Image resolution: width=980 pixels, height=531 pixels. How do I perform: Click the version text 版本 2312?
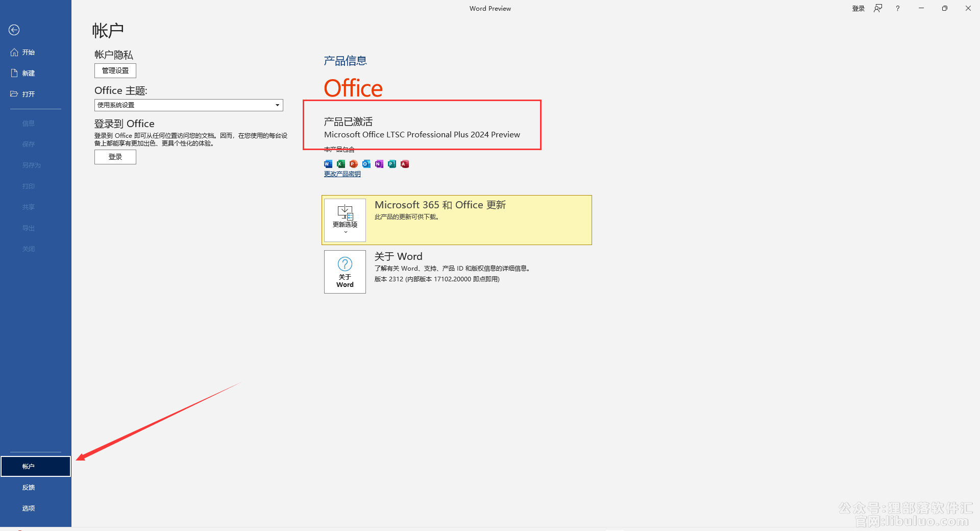389,279
